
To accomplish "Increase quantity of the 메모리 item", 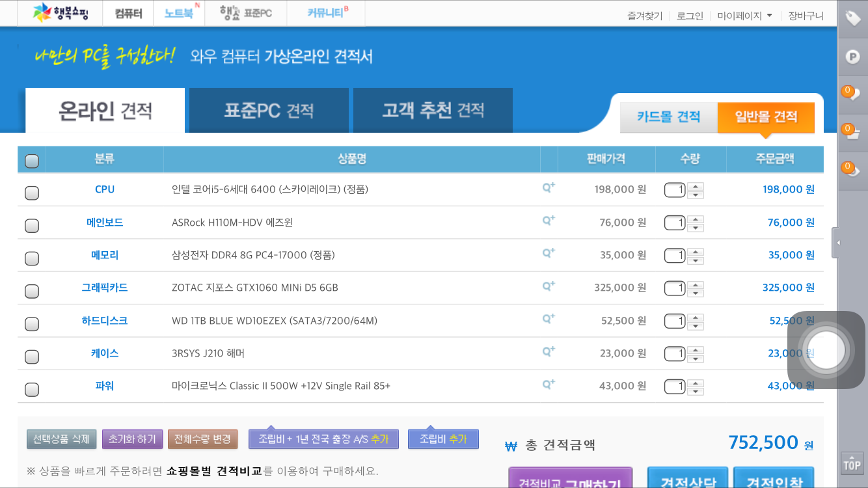I will click(x=696, y=251).
